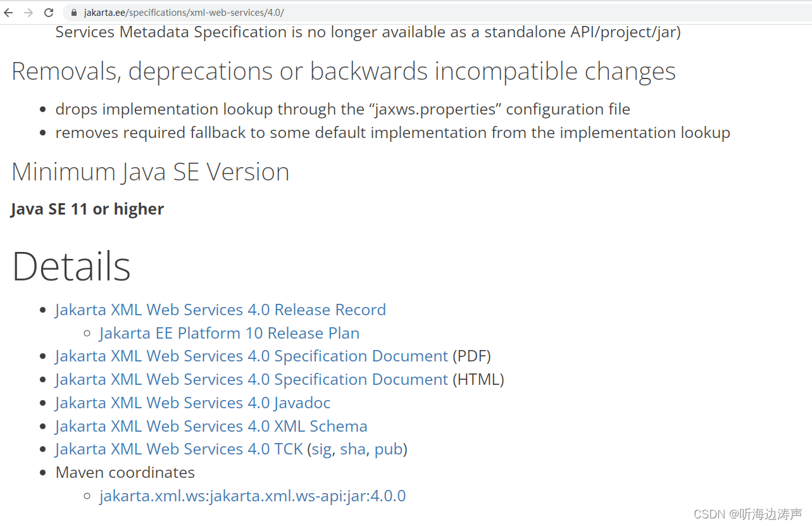The height and width of the screenshot is (526, 812).
Task: Open the Jakarta XML Web Services 4.0 Release Record
Action: (220, 310)
